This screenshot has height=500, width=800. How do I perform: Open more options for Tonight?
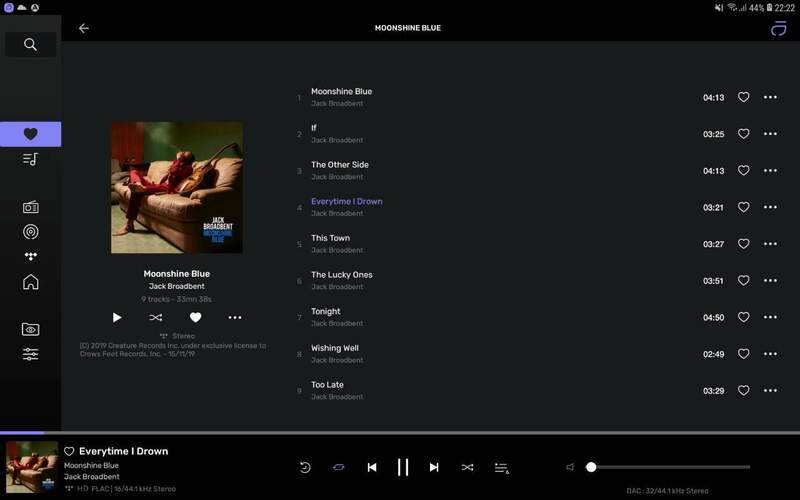tap(770, 317)
